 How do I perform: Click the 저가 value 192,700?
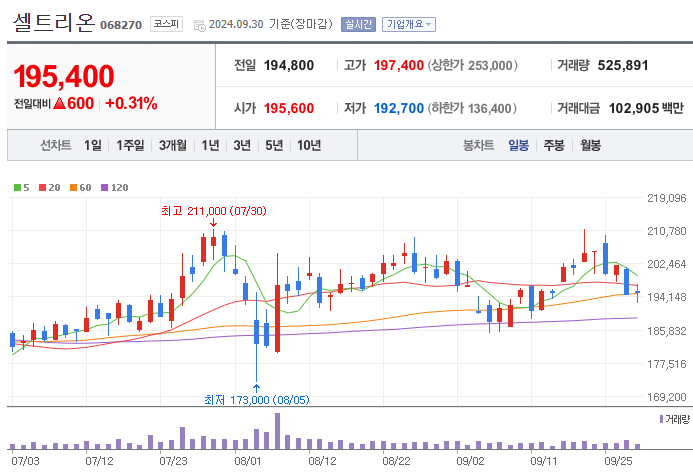click(x=399, y=108)
